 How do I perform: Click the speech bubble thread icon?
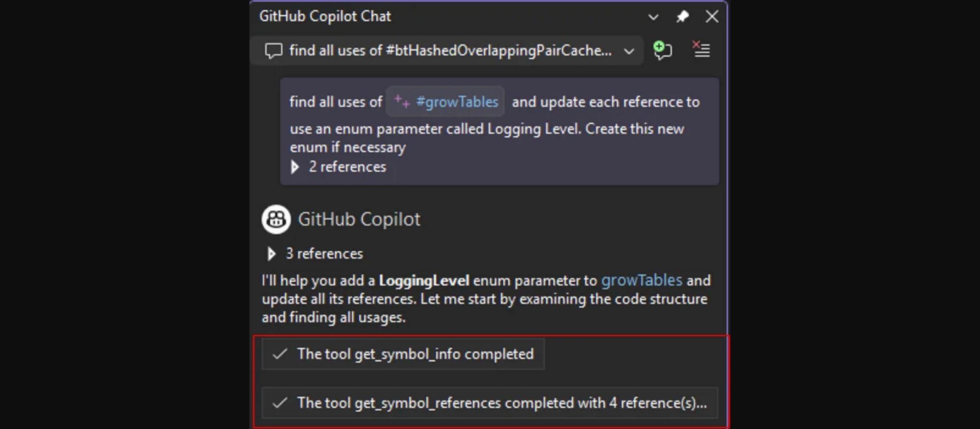tap(273, 51)
